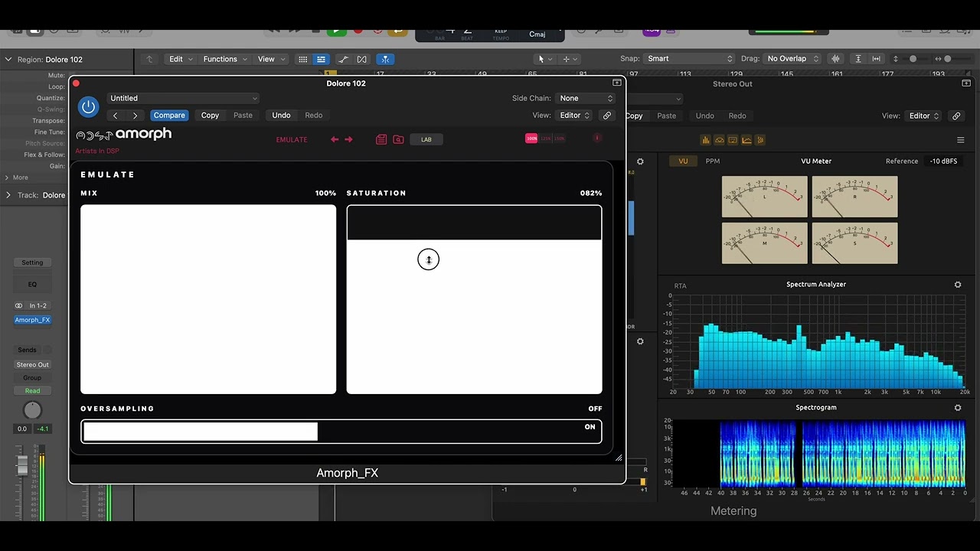Image resolution: width=980 pixels, height=551 pixels.
Task: Click the grid view icon in editor toolbar
Action: pos(303,59)
